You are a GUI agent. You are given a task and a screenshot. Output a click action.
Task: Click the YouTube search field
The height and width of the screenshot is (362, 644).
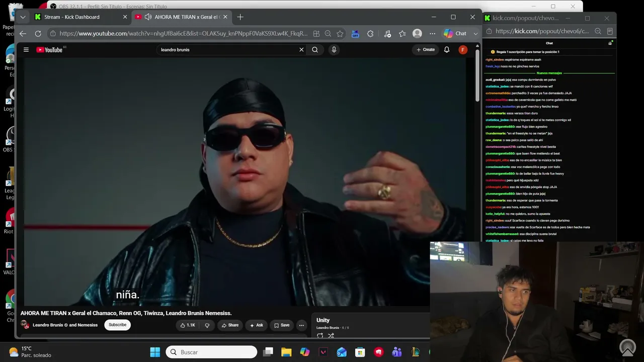tap(228, 50)
